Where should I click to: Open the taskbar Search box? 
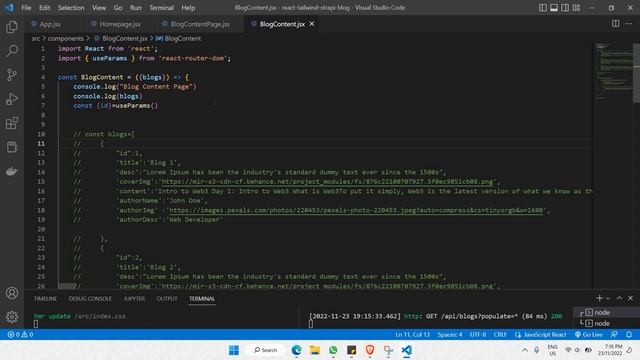tap(265, 350)
